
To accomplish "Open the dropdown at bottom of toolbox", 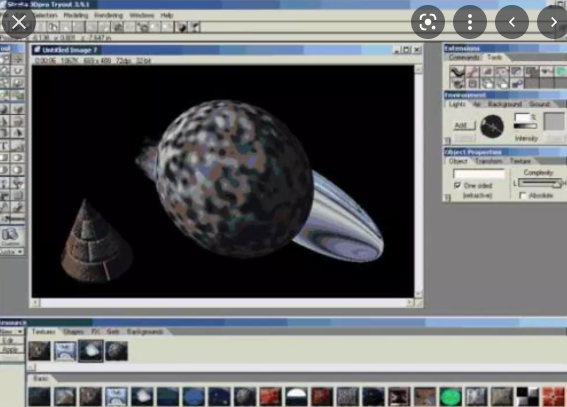I will 12,251.
